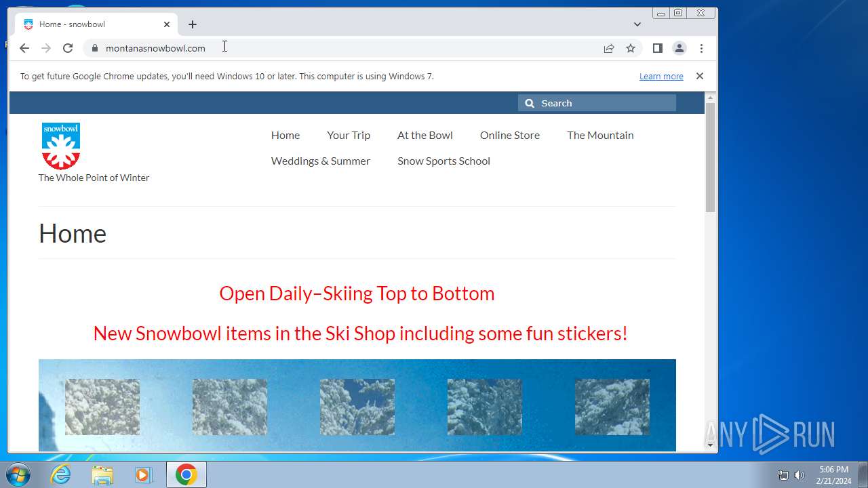The height and width of the screenshot is (488, 868).
Task: Bookmark this tab with the star icon
Action: (631, 48)
